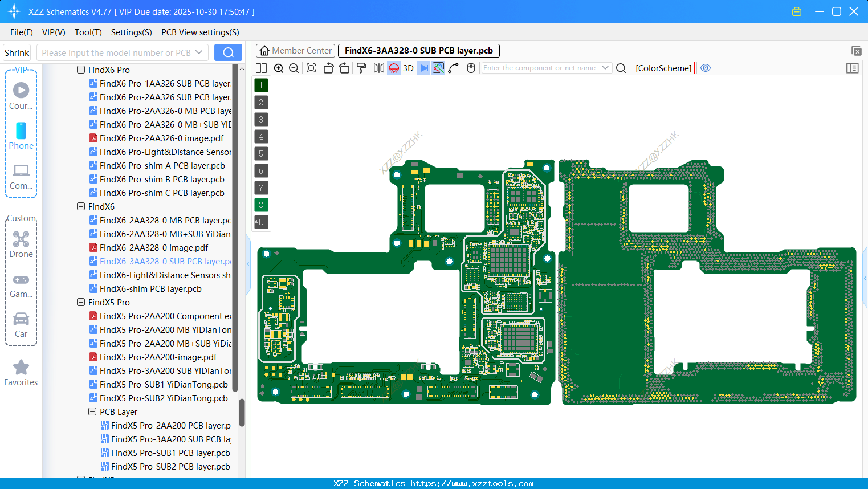
Task: Activate the mirror/flip view tool
Action: 378,68
